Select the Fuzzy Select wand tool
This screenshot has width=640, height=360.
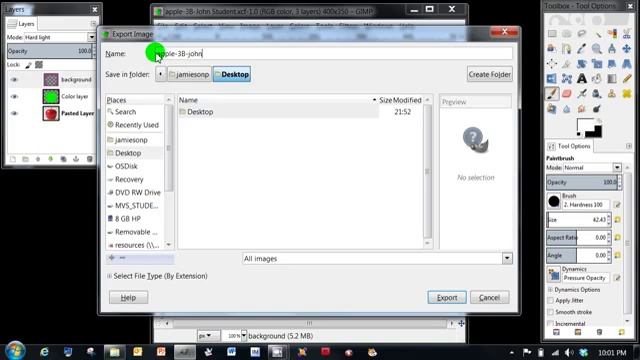[x=597, y=34]
